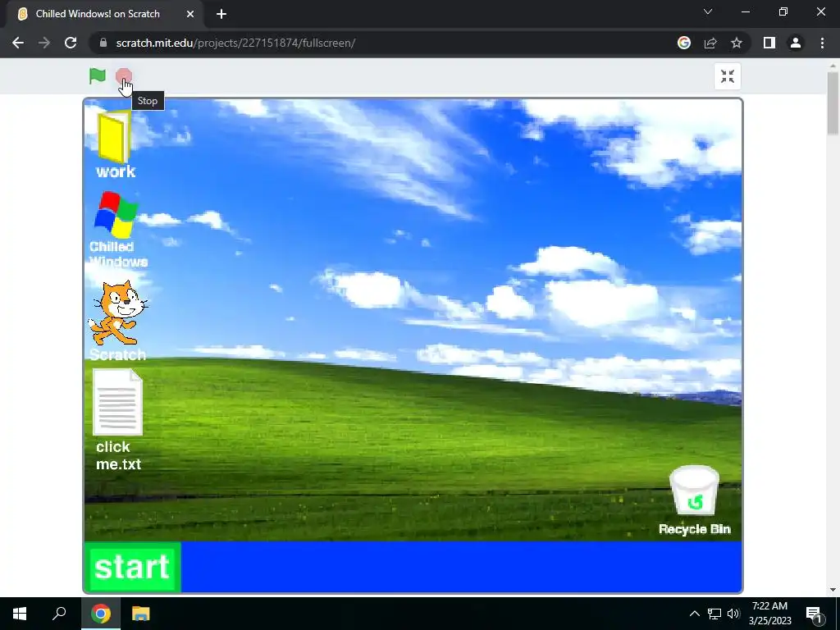This screenshot has height=630, width=840.
Task: Open network settings tray icon
Action: tap(714, 614)
